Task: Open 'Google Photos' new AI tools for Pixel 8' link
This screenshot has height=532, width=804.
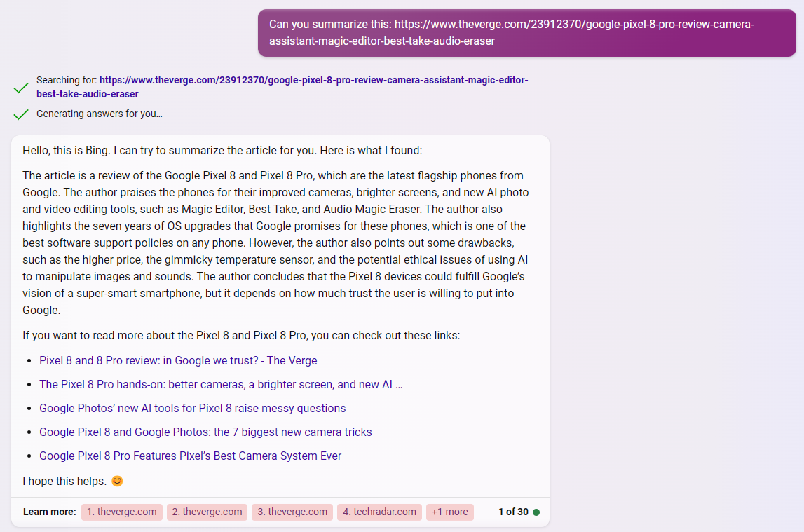Action: 192,408
